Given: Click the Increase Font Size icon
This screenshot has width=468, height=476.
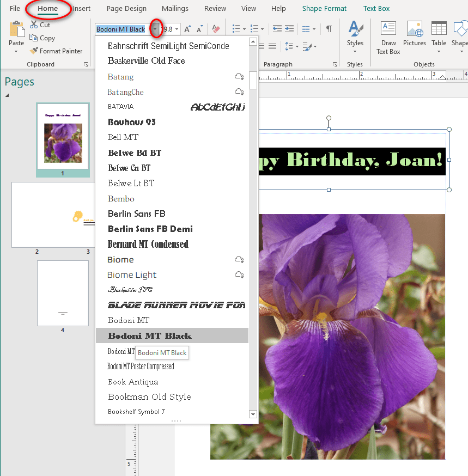Looking at the screenshot, I should pyautogui.click(x=187, y=29).
